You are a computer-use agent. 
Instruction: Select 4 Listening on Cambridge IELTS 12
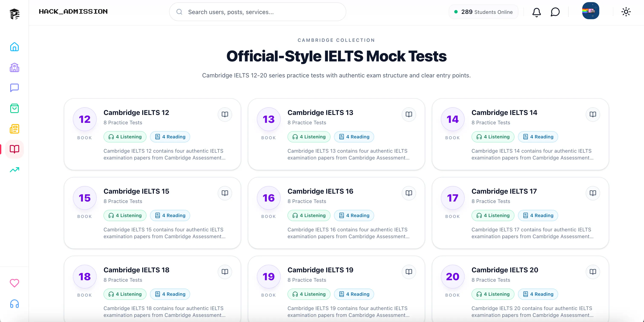coord(125,137)
